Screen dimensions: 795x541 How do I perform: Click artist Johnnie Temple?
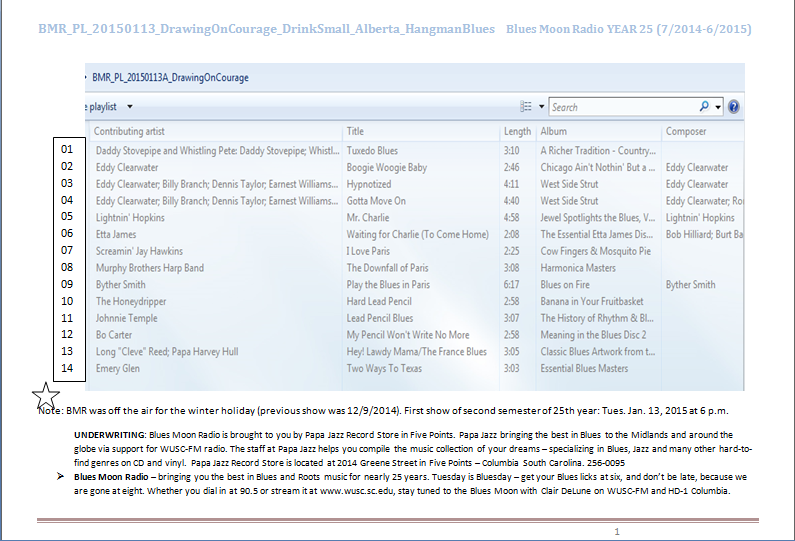click(x=127, y=318)
